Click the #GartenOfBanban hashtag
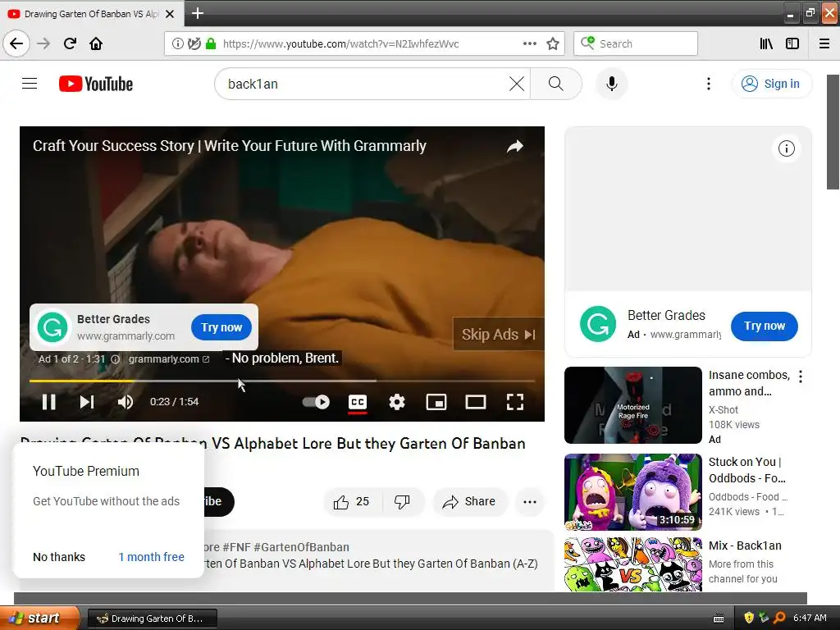Image resolution: width=840 pixels, height=630 pixels. pyautogui.click(x=301, y=547)
